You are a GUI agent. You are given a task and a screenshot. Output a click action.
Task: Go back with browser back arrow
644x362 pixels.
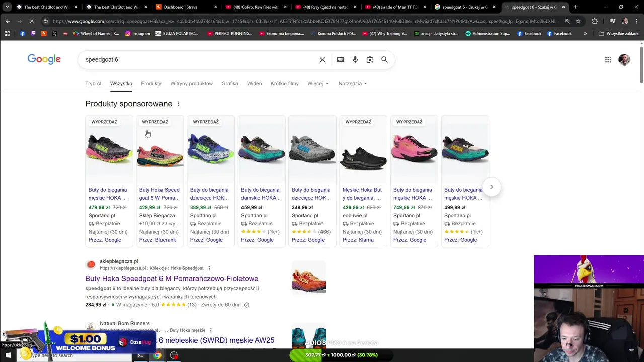(8, 21)
